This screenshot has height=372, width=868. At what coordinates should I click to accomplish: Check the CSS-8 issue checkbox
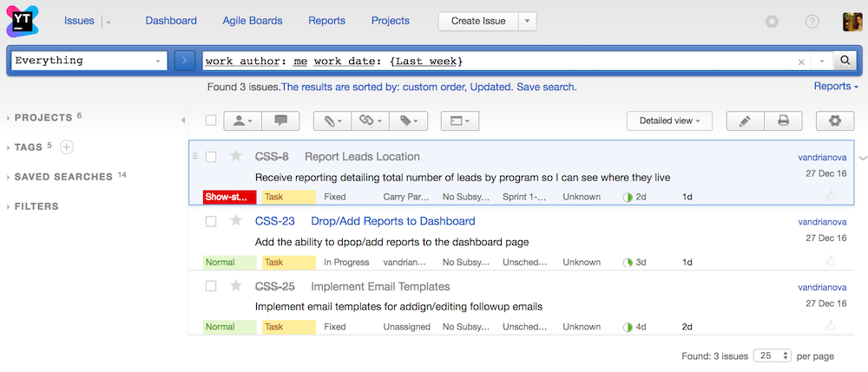tap(211, 157)
